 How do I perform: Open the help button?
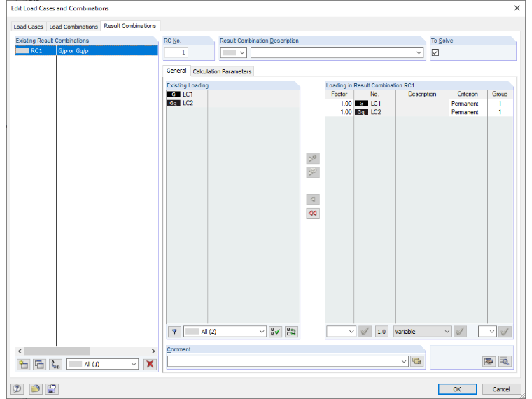[x=17, y=388]
